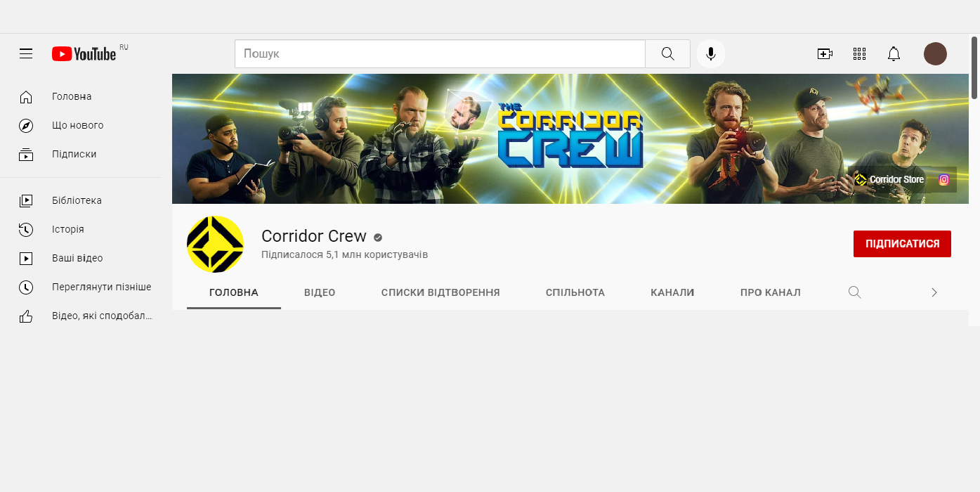980x492 pixels.
Task: Click the search magnifier button
Action: coord(667,53)
